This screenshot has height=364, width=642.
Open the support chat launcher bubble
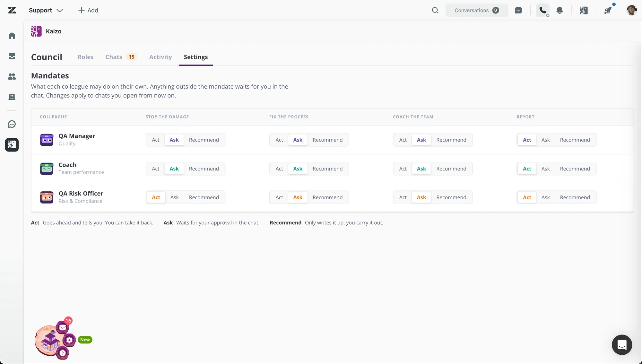(x=622, y=345)
